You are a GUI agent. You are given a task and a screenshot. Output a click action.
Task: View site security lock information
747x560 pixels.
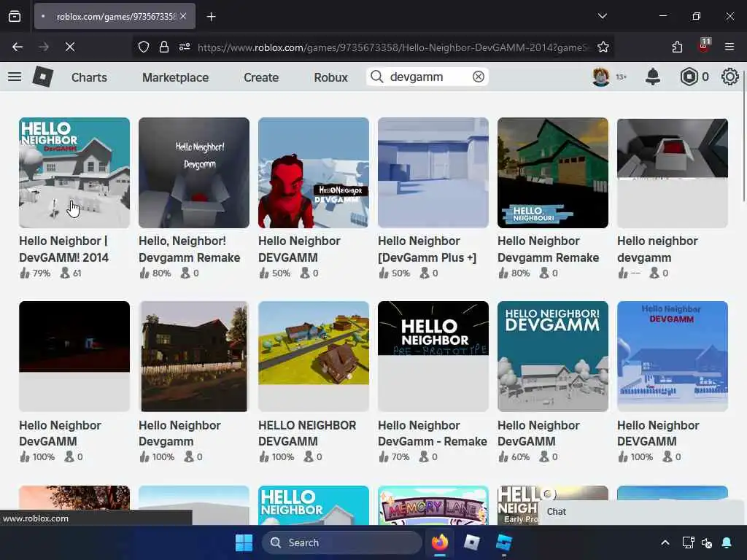coord(164,47)
